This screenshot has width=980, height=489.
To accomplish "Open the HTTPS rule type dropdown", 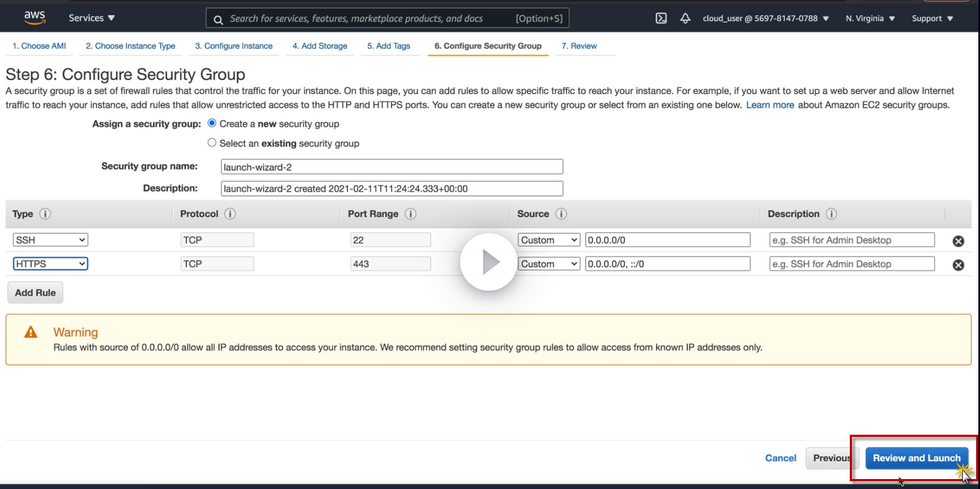I will 50,264.
